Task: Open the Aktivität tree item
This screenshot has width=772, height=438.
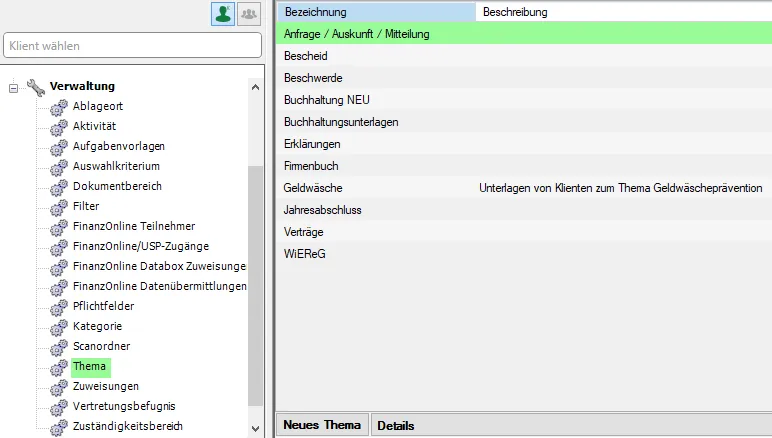Action: click(94, 126)
